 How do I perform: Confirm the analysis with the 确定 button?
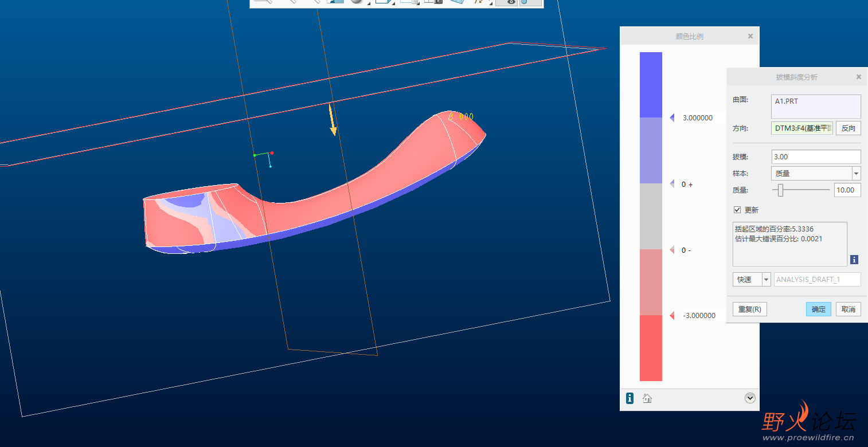click(x=818, y=309)
